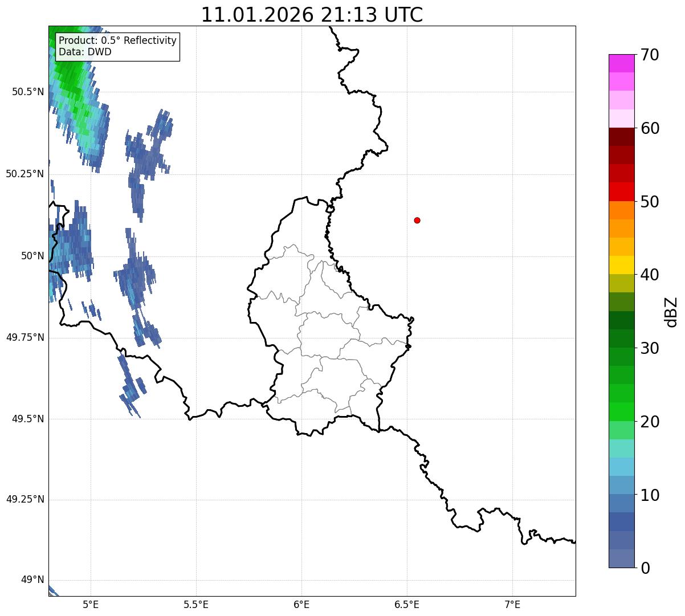Image resolution: width=685 pixels, height=616 pixels.
Task: Click the 6.5°E longitude label
Action: tap(407, 605)
